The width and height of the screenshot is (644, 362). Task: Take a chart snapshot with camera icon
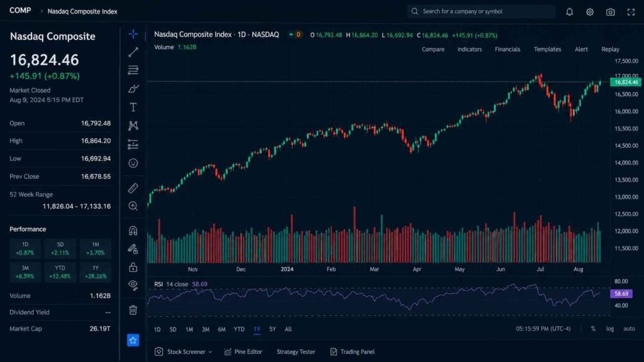click(x=610, y=12)
